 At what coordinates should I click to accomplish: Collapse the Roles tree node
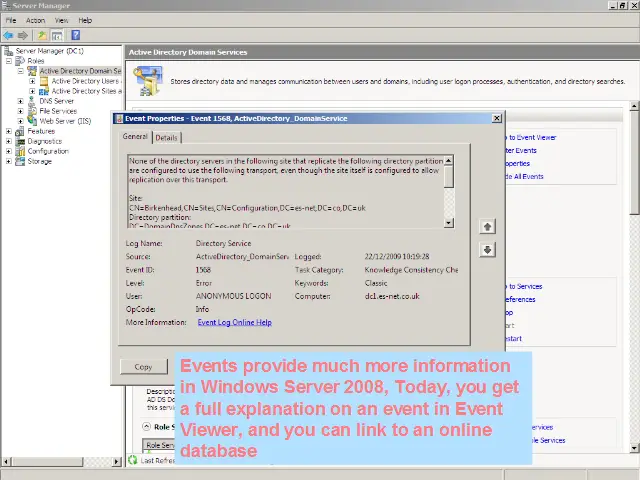tap(9, 61)
